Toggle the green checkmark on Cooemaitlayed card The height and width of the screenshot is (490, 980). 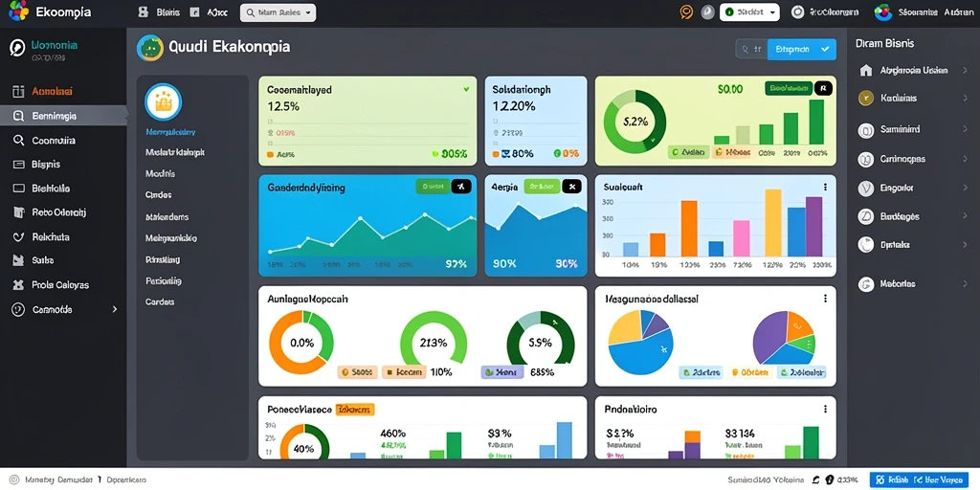(466, 89)
